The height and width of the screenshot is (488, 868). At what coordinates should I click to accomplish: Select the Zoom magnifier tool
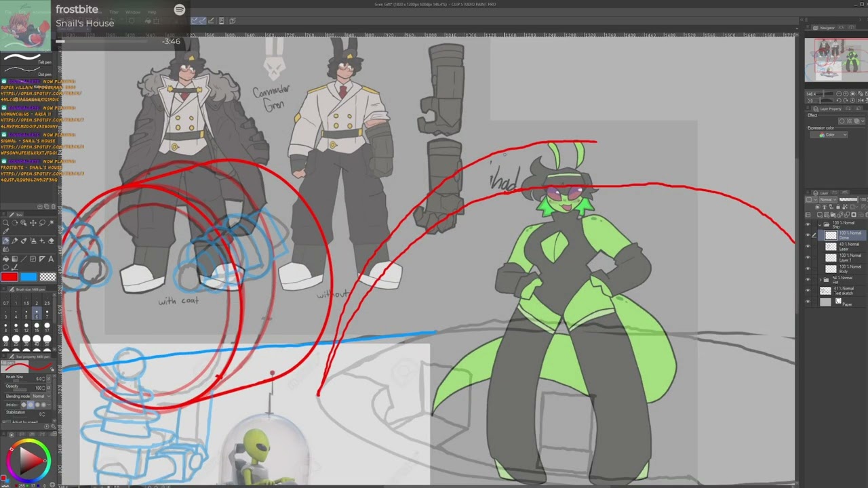[5, 223]
